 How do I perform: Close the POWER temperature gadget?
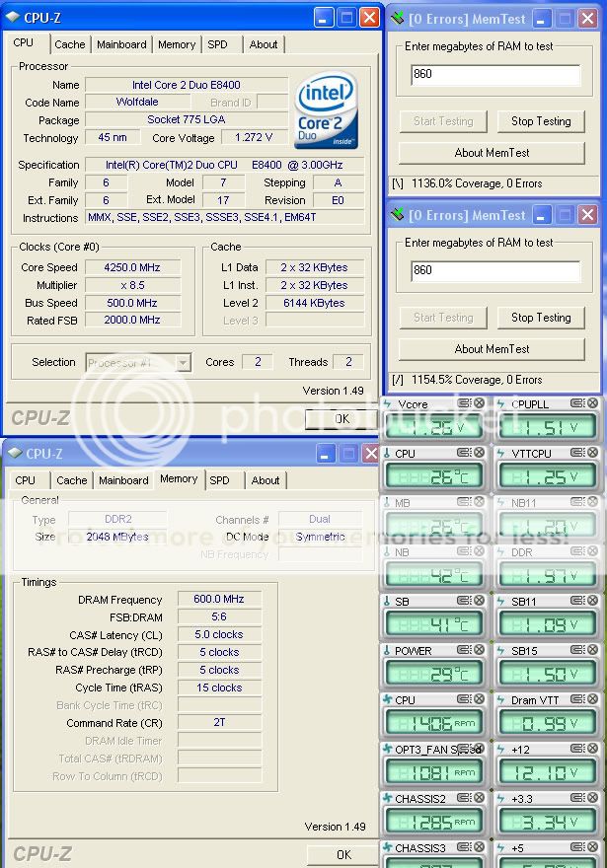point(479,649)
